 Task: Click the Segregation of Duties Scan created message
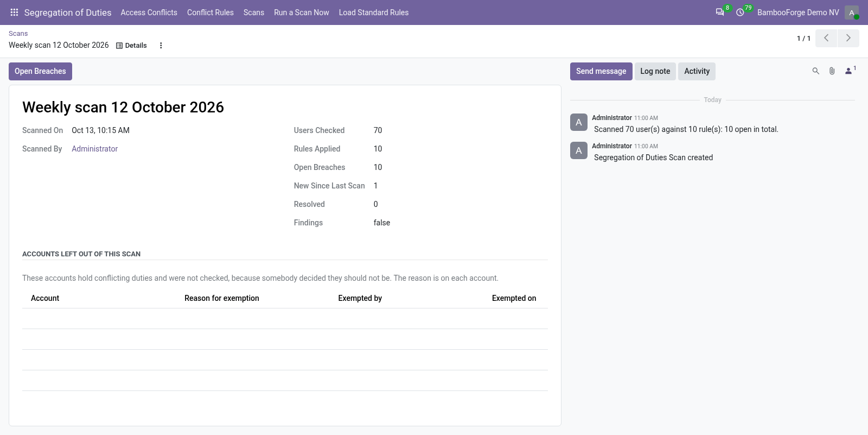(x=654, y=157)
